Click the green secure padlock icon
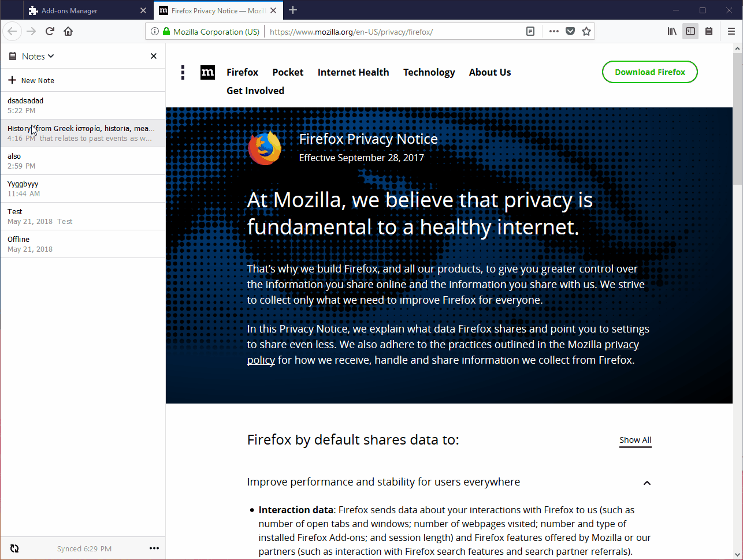The height and width of the screenshot is (560, 743). pyautogui.click(x=166, y=32)
